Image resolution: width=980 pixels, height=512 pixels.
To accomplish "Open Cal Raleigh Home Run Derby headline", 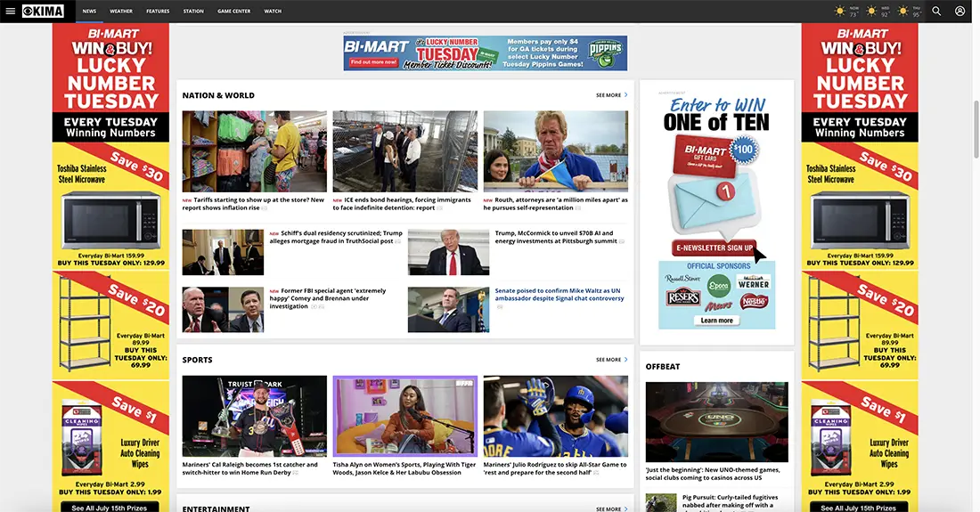I will pos(250,468).
